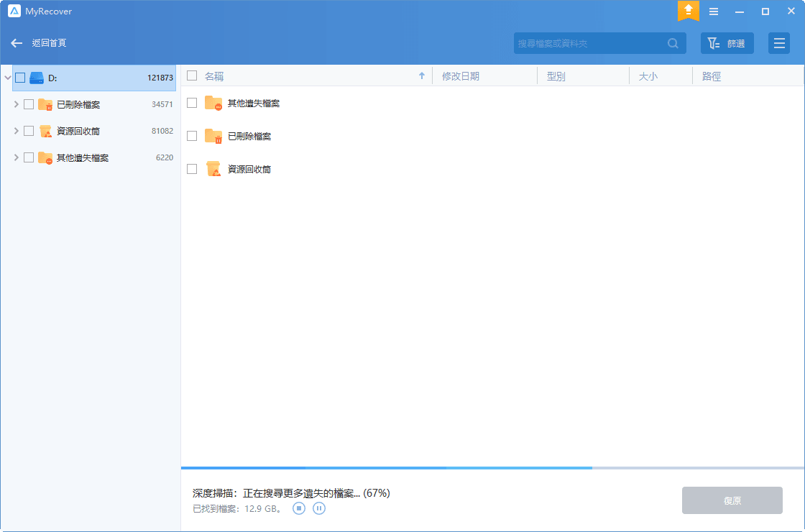Expand the 已刪除檔案 tree node
The image size is (805, 532).
[x=16, y=105]
